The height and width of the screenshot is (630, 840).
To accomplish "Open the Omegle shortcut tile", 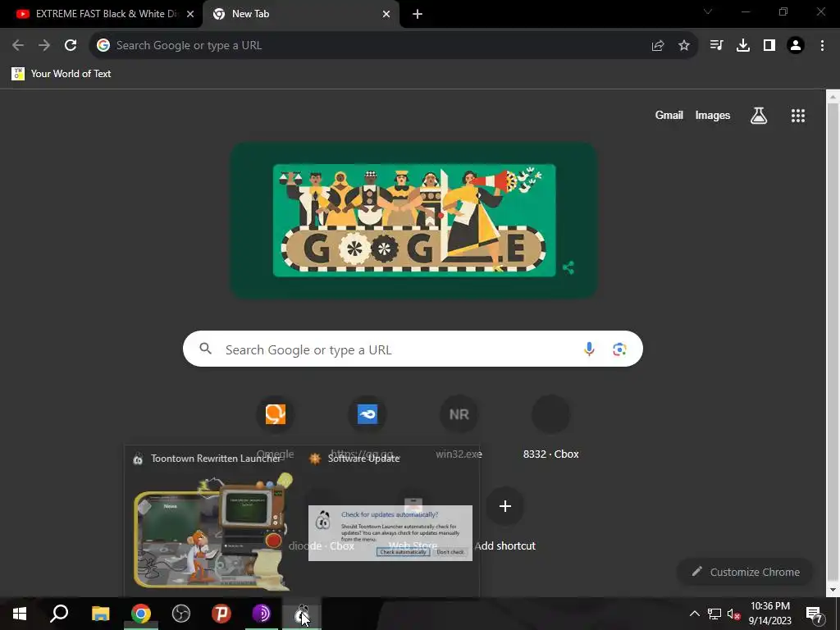I will tap(276, 414).
